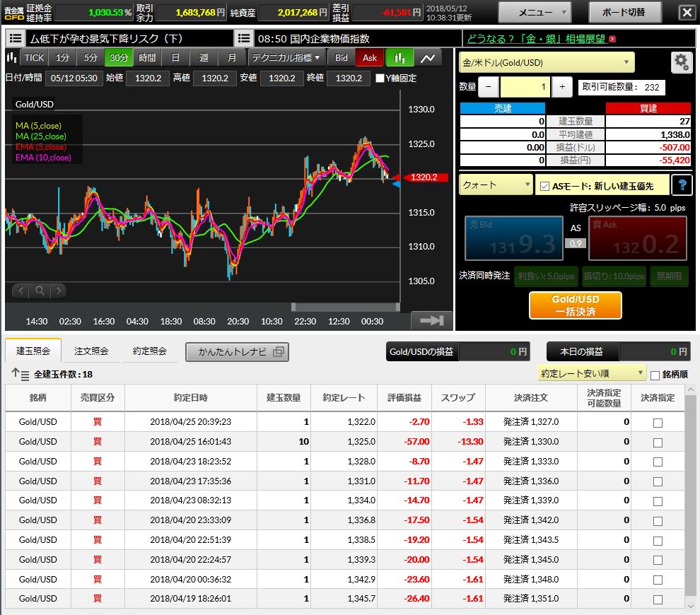This screenshot has width=700, height=615.
Task: Click the 約定レート column header
Action: (344, 398)
